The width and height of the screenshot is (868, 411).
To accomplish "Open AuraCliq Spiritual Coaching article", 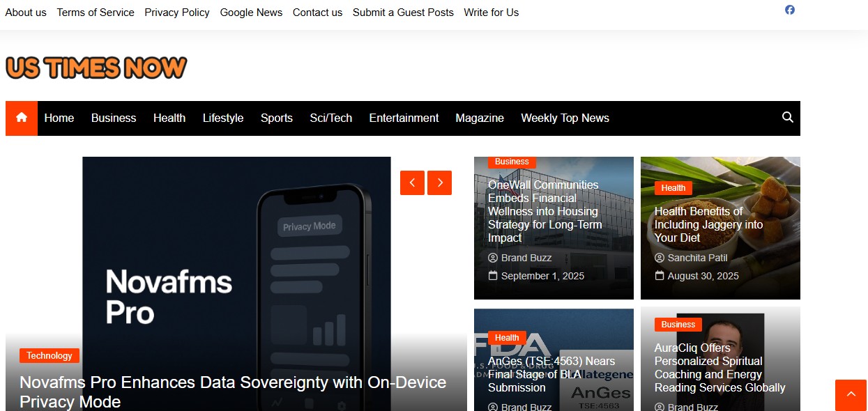I will click(719, 368).
